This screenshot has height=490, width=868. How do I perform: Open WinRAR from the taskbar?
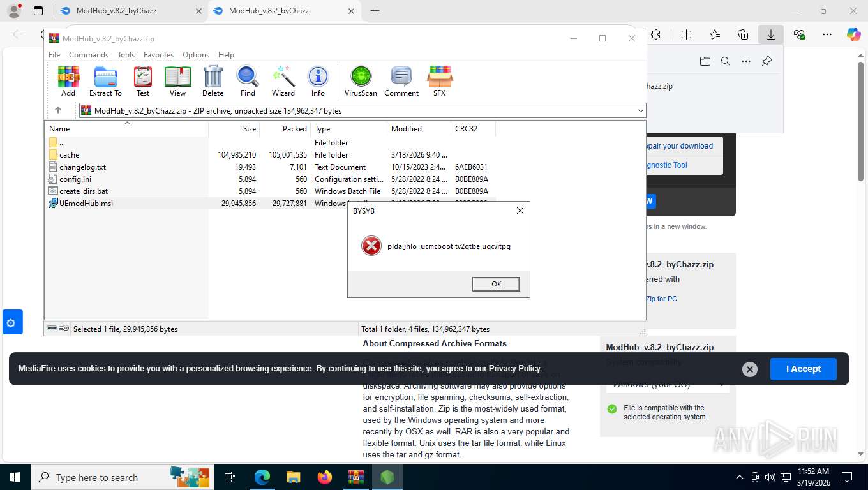tap(356, 477)
